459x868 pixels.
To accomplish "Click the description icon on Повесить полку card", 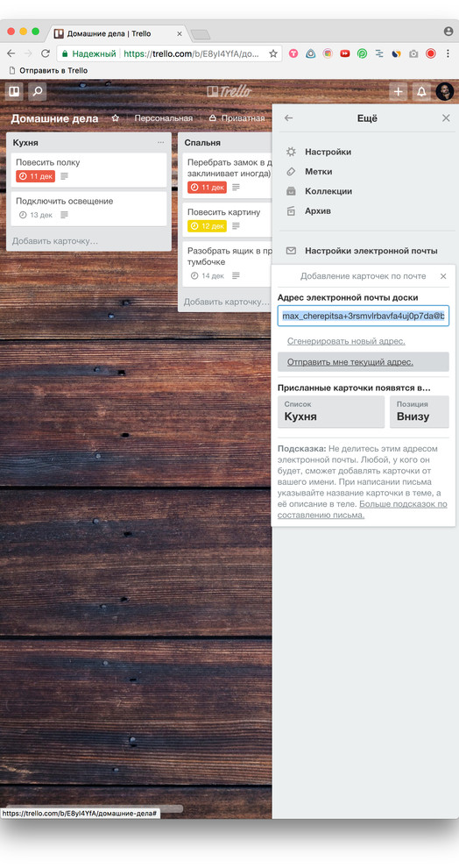I will (x=64, y=176).
